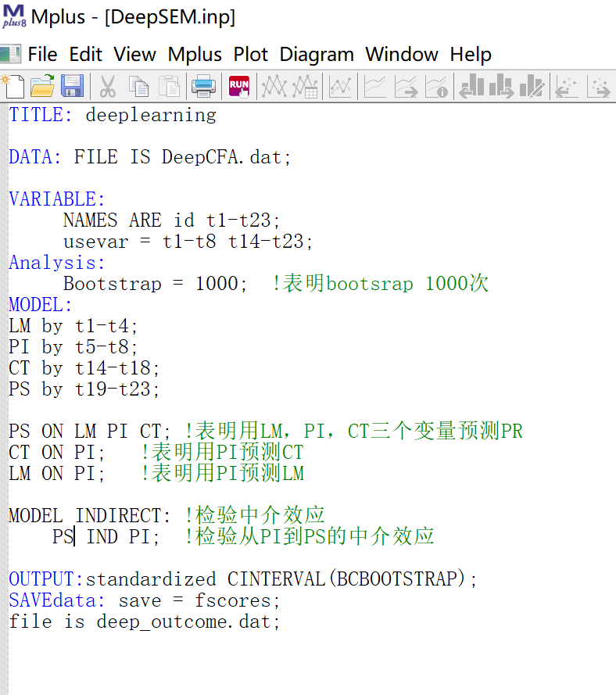This screenshot has height=695, width=616.
Task: Open the Plot menu
Action: tap(250, 55)
